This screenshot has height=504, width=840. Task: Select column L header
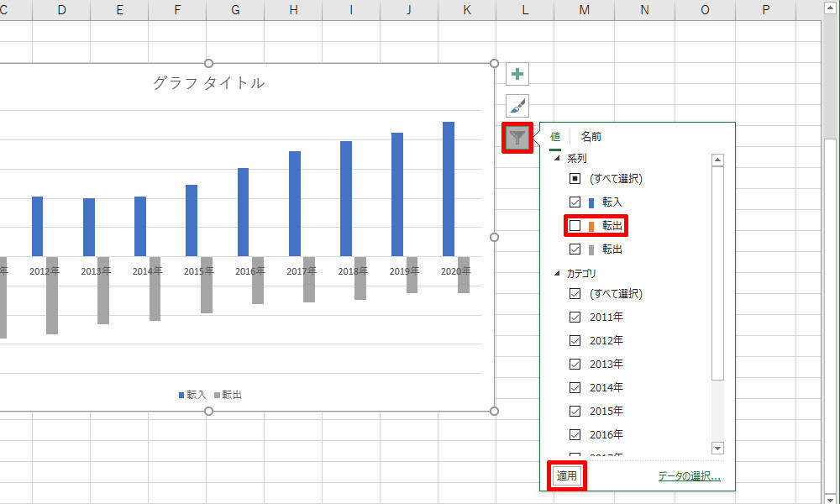coord(524,9)
